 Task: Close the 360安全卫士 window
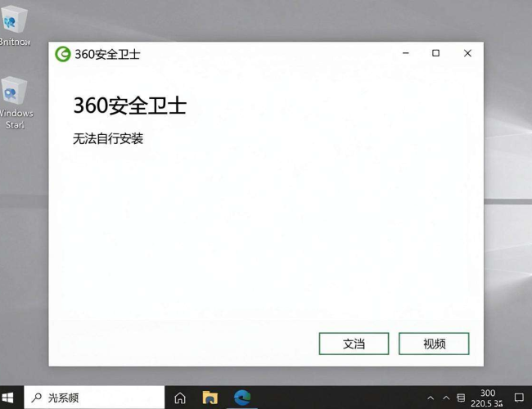(467, 53)
